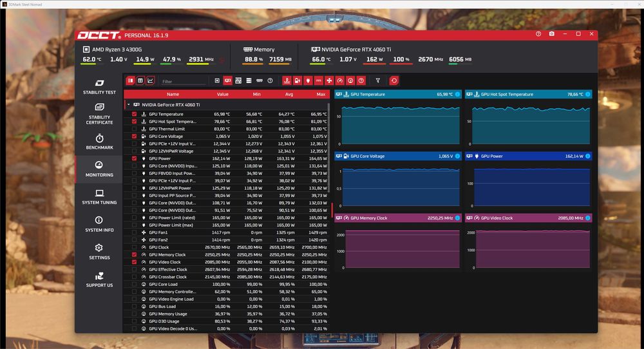The height and width of the screenshot is (349, 644).
Task: Sort table by Max column header
Action: [321, 95]
